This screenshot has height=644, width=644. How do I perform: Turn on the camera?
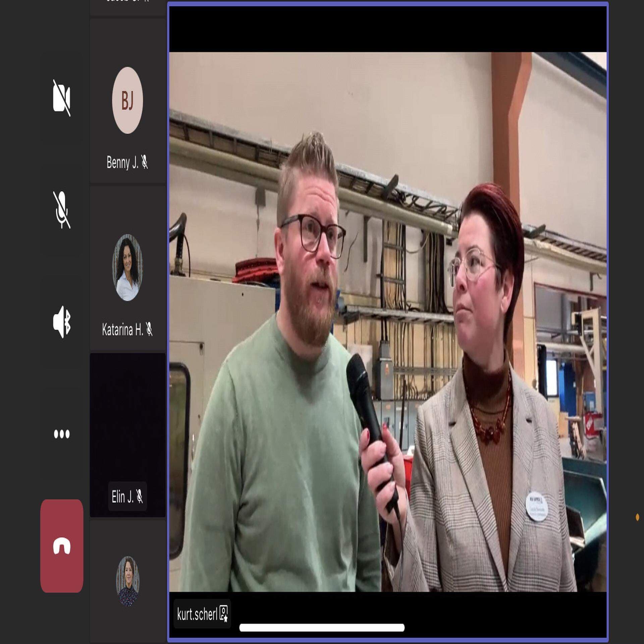click(62, 98)
